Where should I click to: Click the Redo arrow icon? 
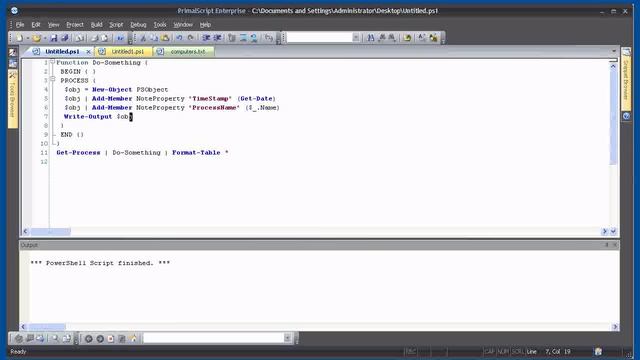pyautogui.click(x=191, y=38)
